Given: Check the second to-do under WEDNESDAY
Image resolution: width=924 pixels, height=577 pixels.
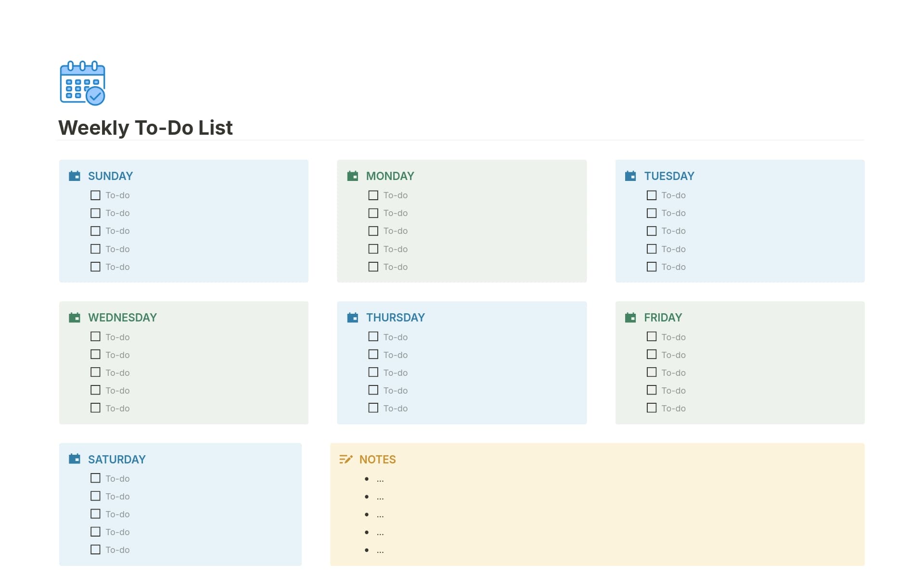Looking at the screenshot, I should click(95, 354).
